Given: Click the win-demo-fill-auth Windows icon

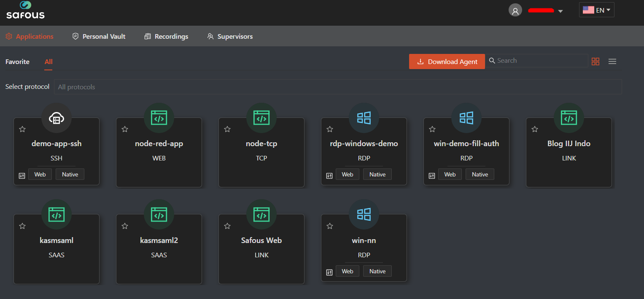Looking at the screenshot, I should [x=466, y=118].
